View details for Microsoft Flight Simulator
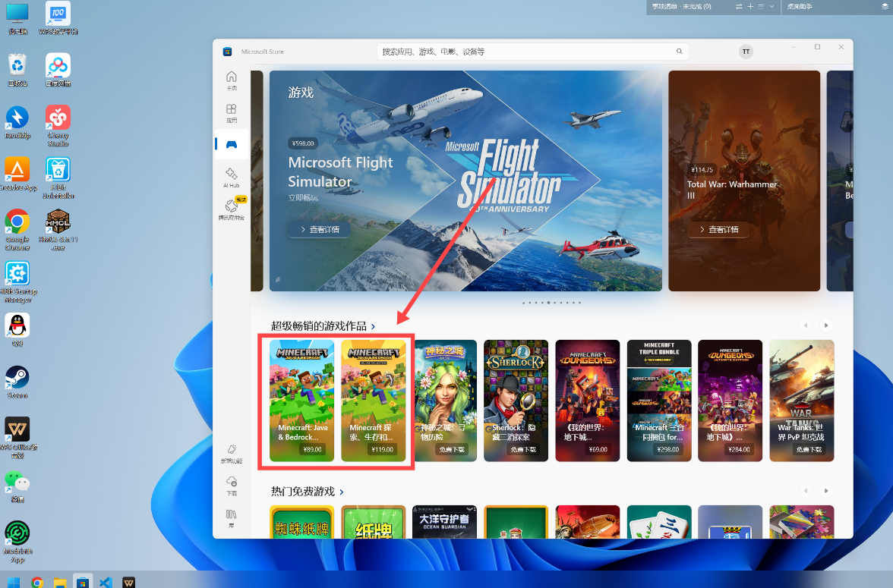This screenshot has height=588, width=893. (320, 229)
